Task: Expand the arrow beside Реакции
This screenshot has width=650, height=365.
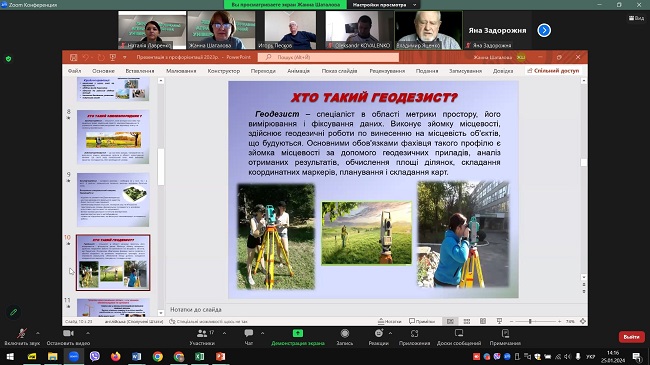Action: click(390, 333)
